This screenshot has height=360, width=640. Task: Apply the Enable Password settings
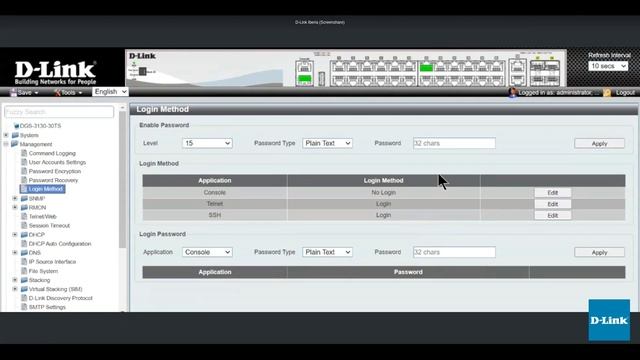(x=599, y=144)
